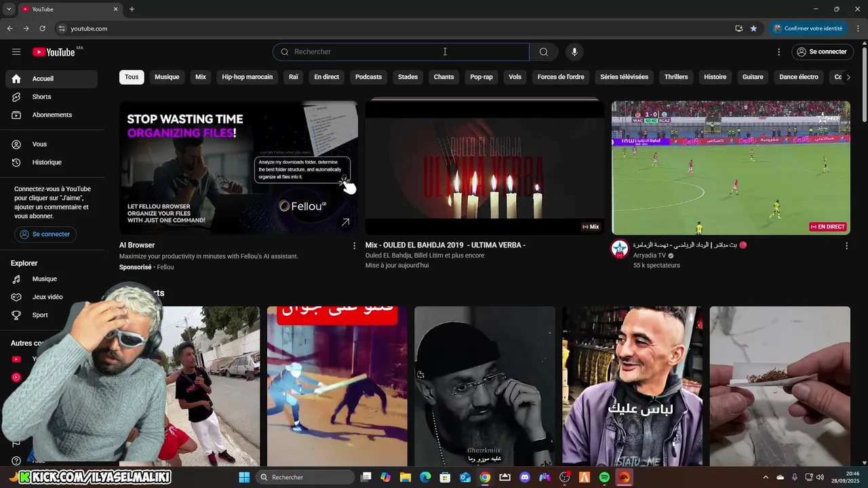Open three-dot menu for AI Browser ad
Image resolution: width=868 pixels, height=488 pixels.
354,246
